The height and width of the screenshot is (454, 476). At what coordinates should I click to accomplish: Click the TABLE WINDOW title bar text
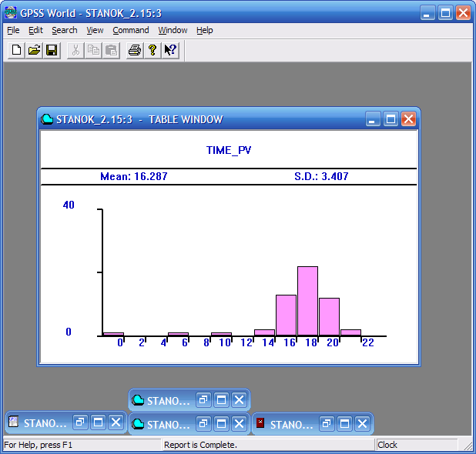tap(139, 119)
